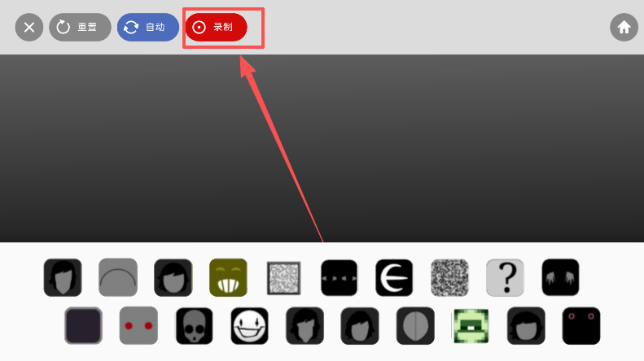Viewport: 644px width, 361px height.
Task: Toggle the blue 自动 auto mode
Action: [148, 28]
